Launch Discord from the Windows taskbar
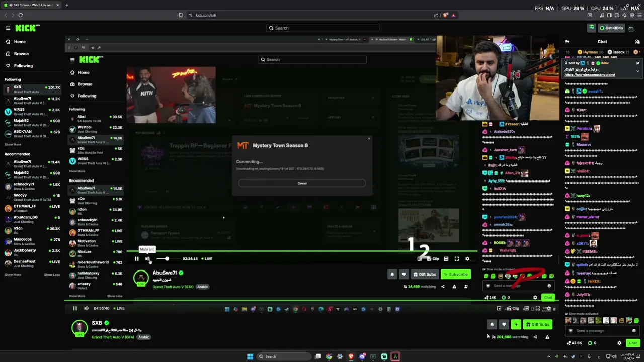The image size is (644, 362). (x=362, y=357)
